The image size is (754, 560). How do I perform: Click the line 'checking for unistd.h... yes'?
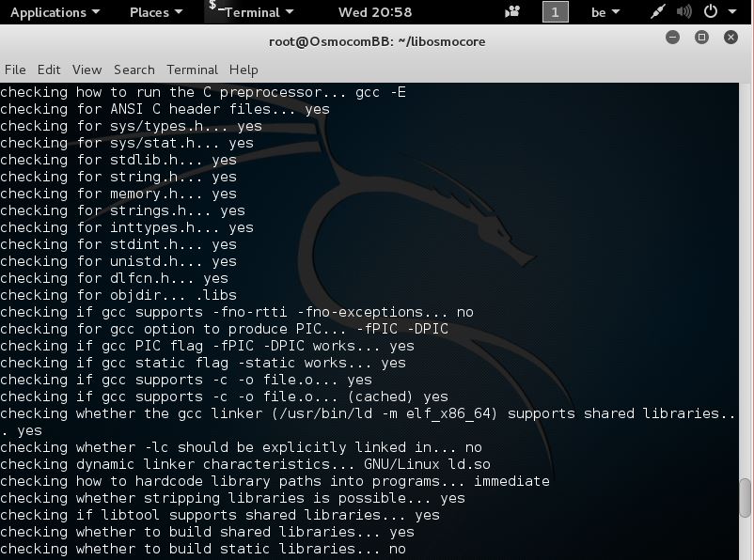(x=118, y=261)
